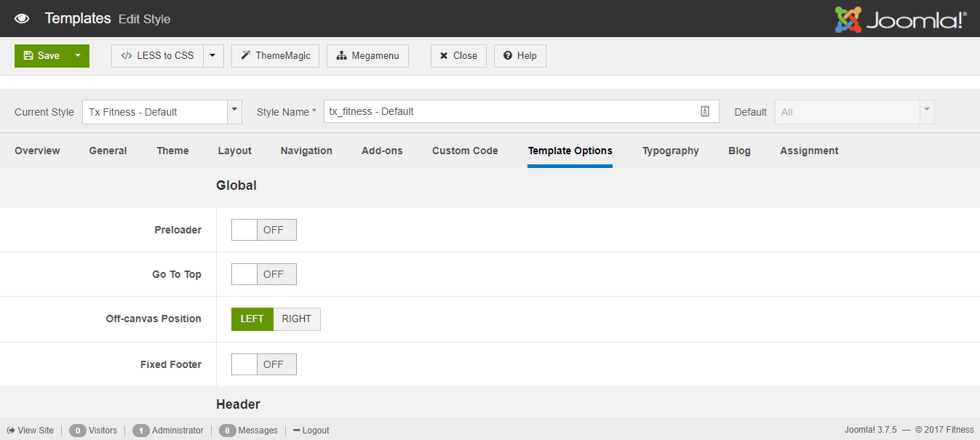Screen dimensions: 980x440
Task: Click the View Site link
Action: (31, 431)
